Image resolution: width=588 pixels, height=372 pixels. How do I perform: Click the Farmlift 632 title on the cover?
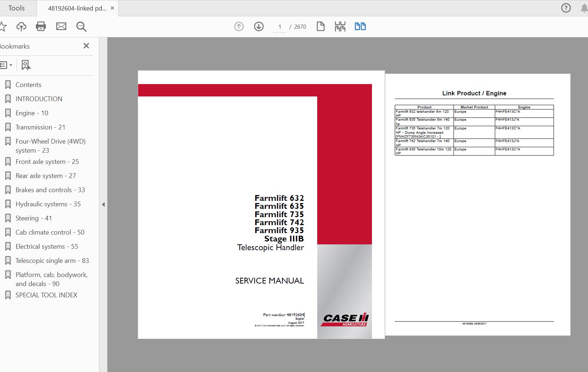click(x=279, y=198)
